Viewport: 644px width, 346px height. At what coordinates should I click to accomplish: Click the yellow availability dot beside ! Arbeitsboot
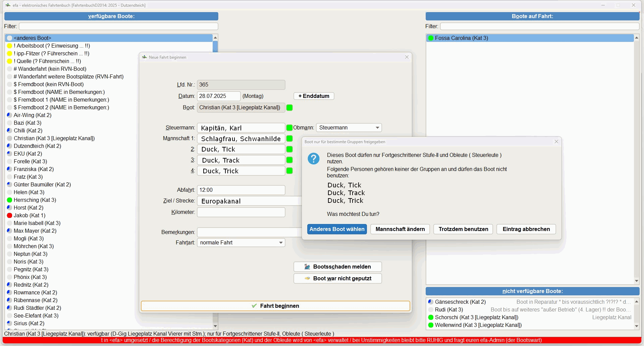tap(9, 46)
